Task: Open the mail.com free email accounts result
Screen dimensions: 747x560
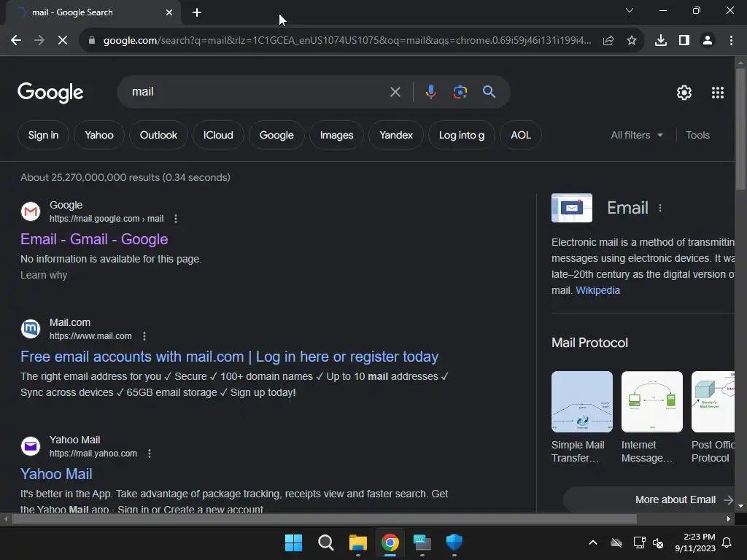Action: point(230,357)
